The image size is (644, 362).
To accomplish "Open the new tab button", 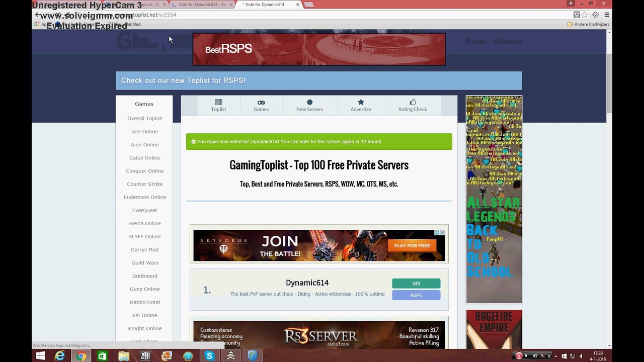I will click(x=309, y=5).
